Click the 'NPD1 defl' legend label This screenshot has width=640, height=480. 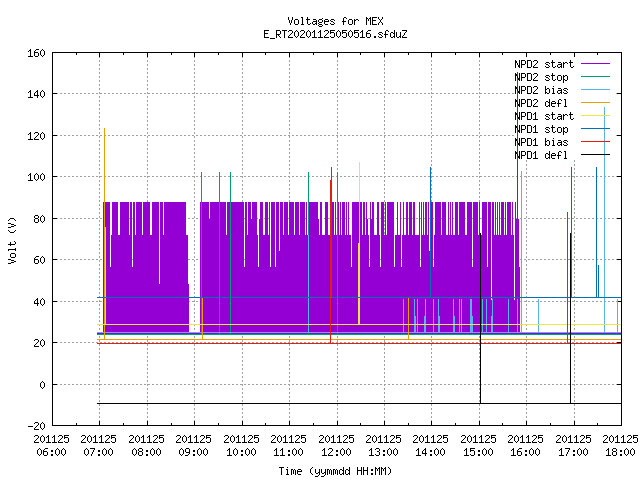pyautogui.click(x=541, y=156)
